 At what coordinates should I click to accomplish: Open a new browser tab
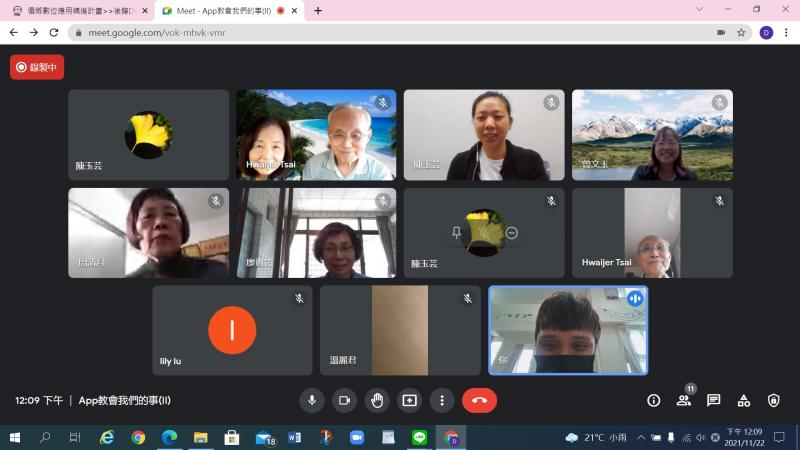318,11
